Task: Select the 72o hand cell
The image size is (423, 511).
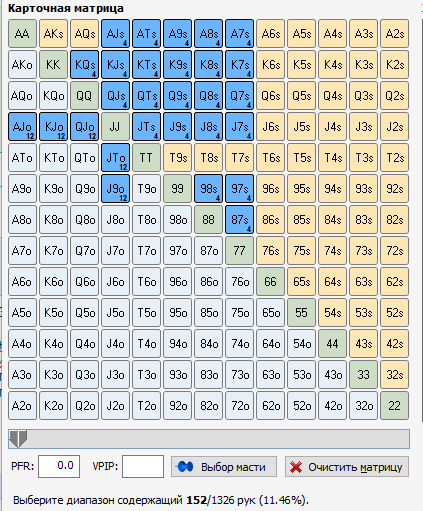Action: point(239,406)
